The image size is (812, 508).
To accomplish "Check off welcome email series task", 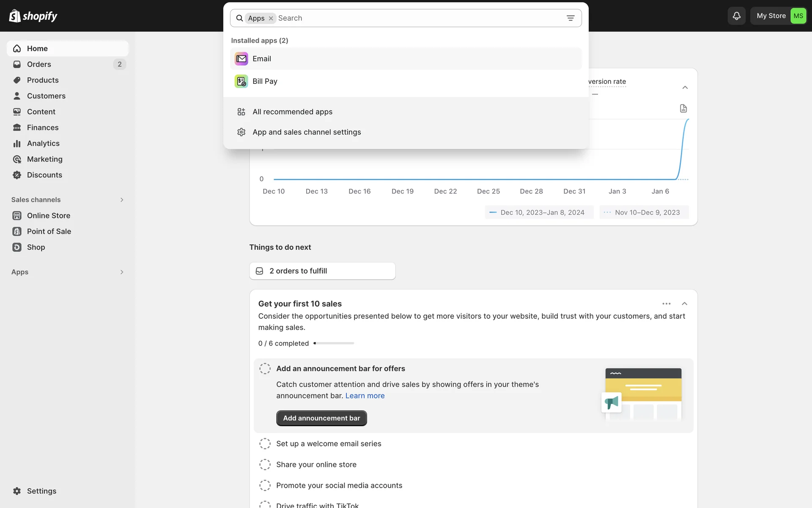I will [265, 444].
